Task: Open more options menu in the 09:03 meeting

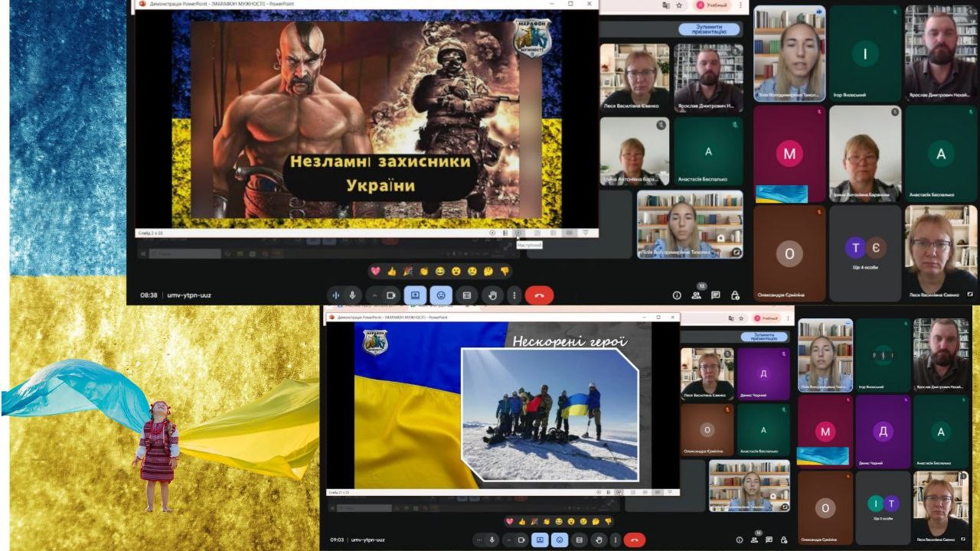Action: click(x=615, y=540)
